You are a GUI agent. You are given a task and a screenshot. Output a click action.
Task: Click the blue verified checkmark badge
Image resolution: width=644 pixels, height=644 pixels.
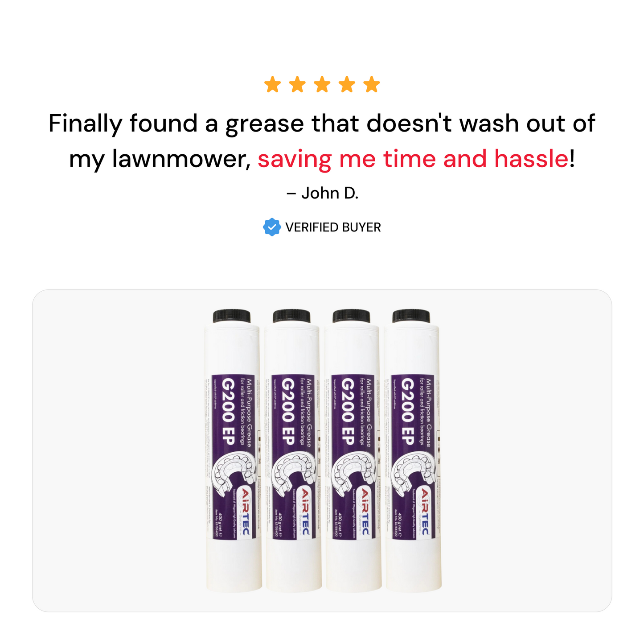(x=271, y=227)
